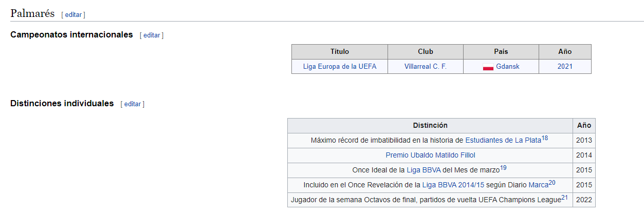This screenshot has height=214, width=644.
Task: Click the 2022 year cell
Action: 584,200
